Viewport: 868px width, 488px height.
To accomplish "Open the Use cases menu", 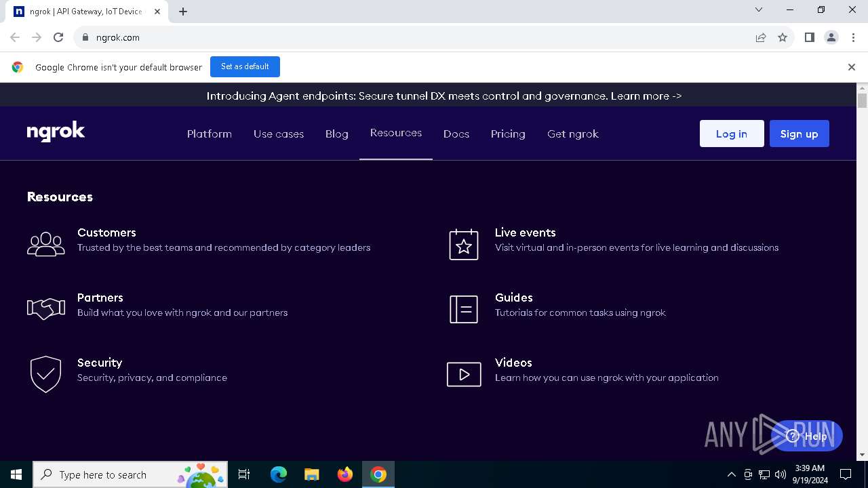I will pos(279,134).
